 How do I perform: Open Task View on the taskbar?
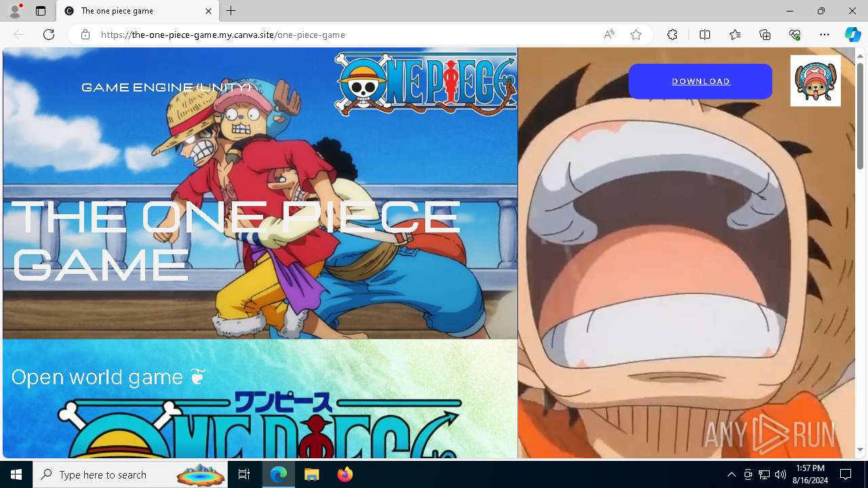[244, 474]
